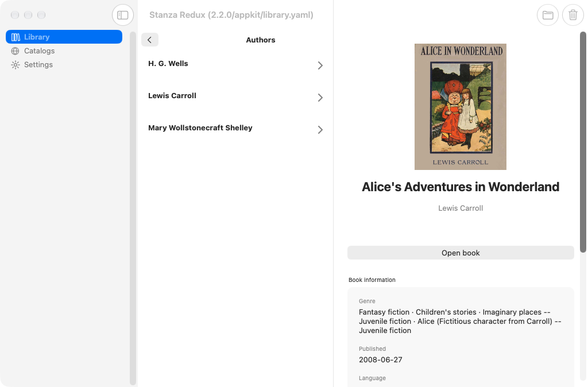588x387 pixels.
Task: Expand the Lewis Carroll chevron
Action: (x=320, y=98)
